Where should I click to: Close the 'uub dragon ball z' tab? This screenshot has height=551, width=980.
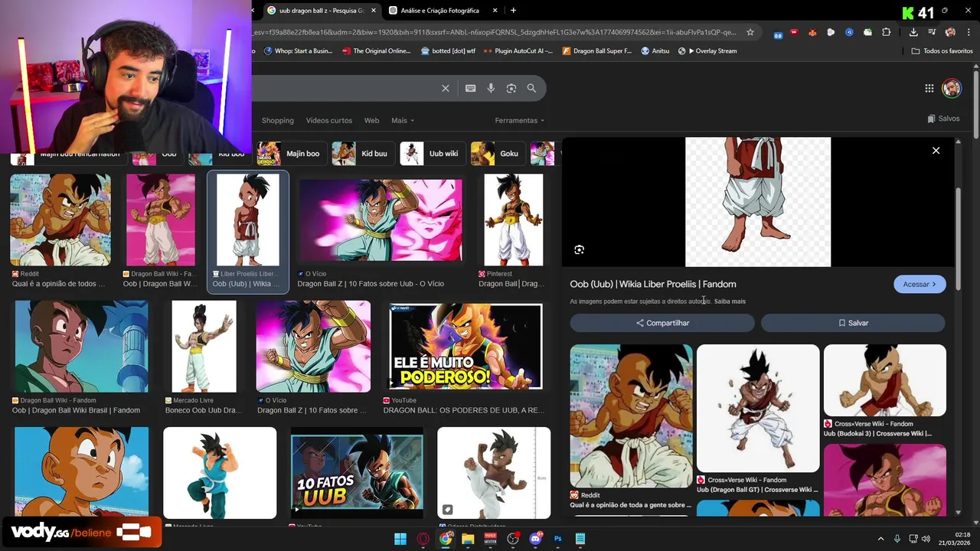[374, 11]
